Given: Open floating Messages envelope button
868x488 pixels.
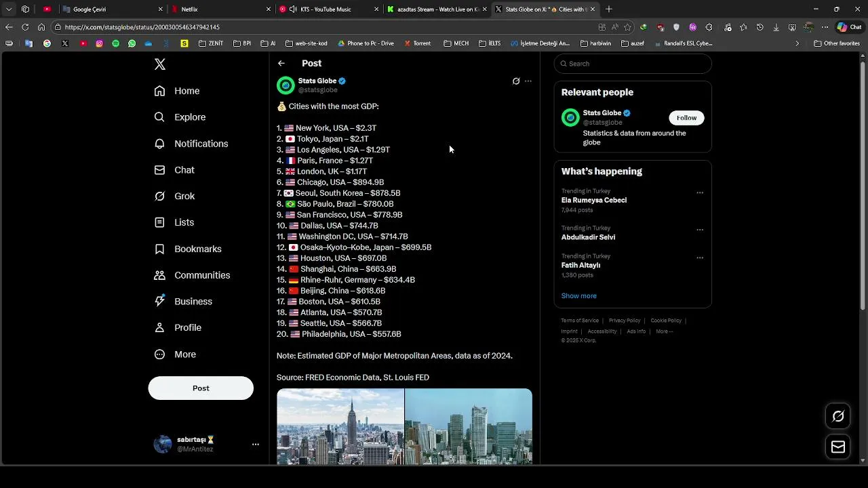Looking at the screenshot, I should (x=838, y=447).
